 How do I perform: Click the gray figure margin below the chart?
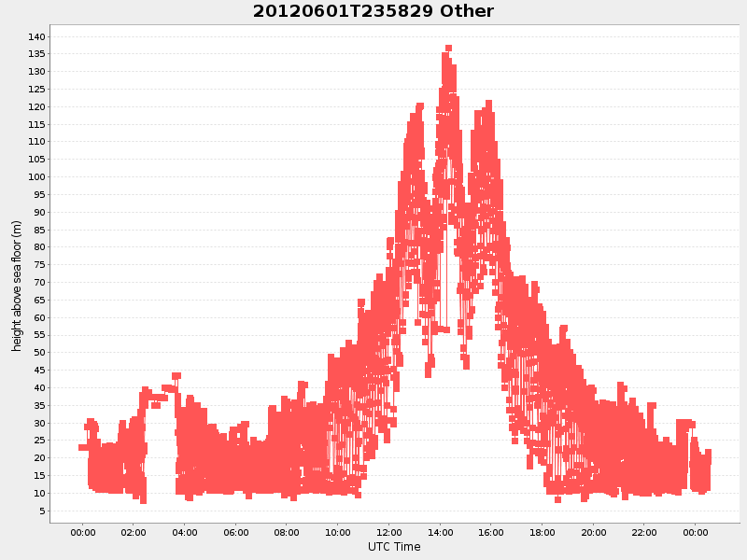(373, 555)
